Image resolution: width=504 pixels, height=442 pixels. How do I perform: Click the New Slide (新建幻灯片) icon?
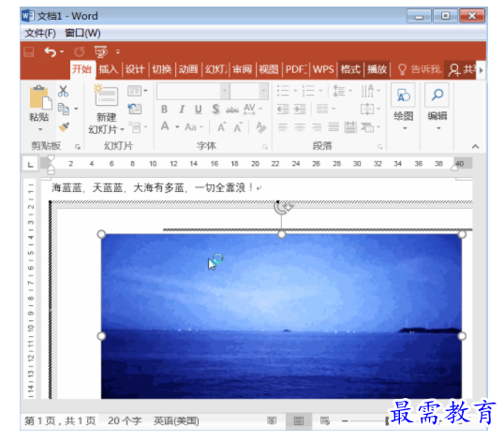106,96
